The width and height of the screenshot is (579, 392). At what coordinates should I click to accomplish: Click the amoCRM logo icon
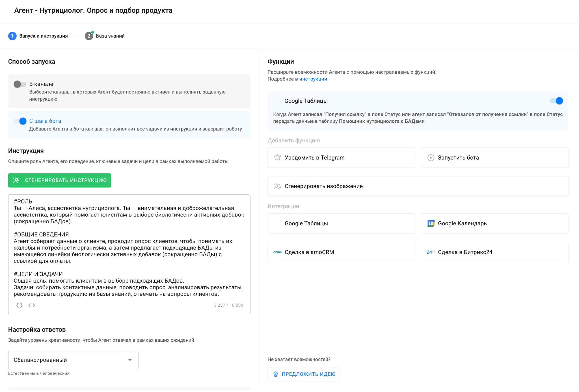pos(278,252)
